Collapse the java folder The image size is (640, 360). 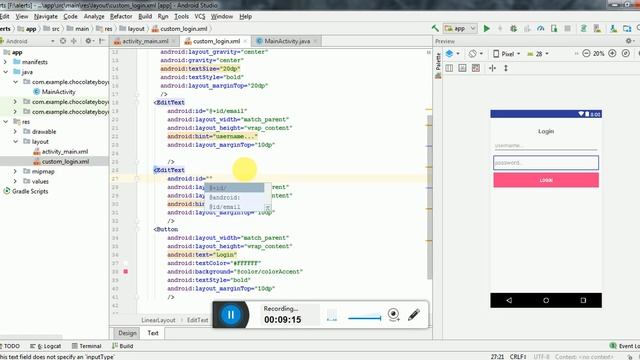coord(5,72)
